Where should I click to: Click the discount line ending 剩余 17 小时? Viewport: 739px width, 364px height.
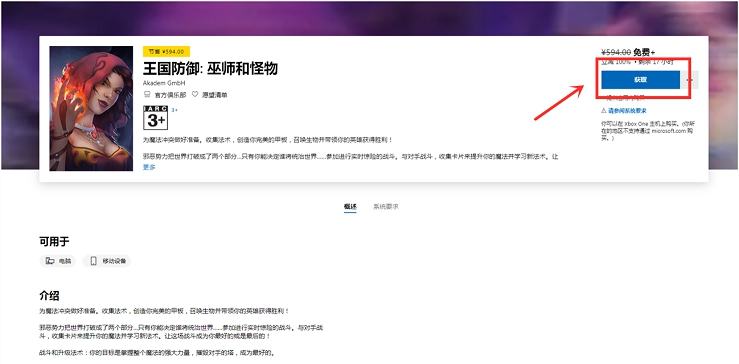click(637, 62)
